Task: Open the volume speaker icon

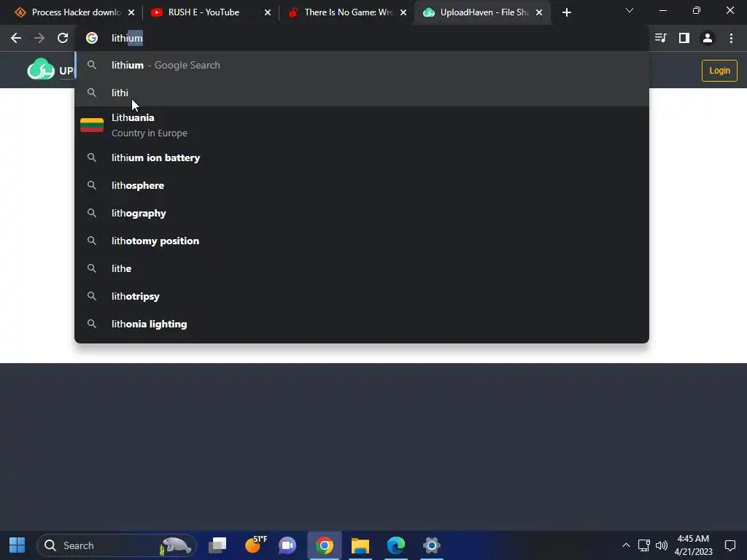Action: [x=662, y=545]
